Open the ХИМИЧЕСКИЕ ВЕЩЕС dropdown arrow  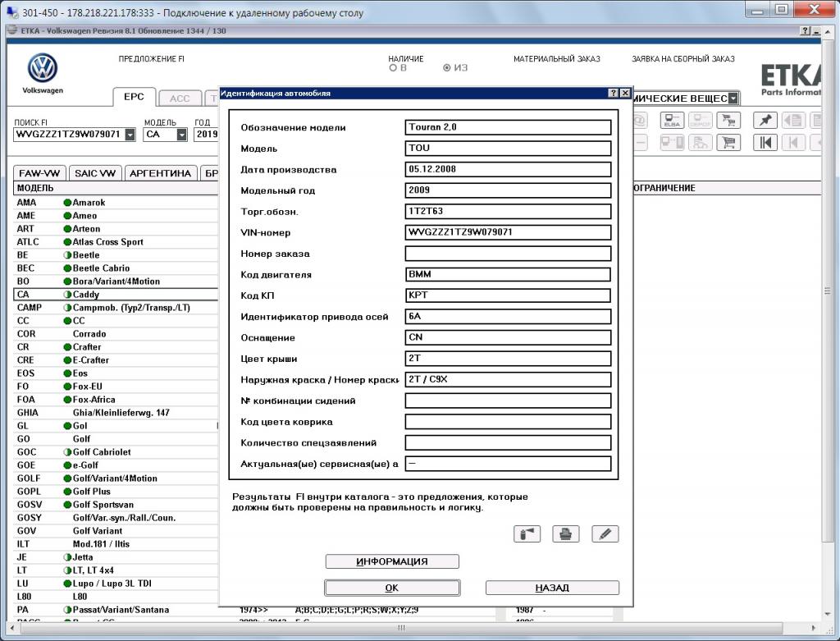[x=733, y=98]
